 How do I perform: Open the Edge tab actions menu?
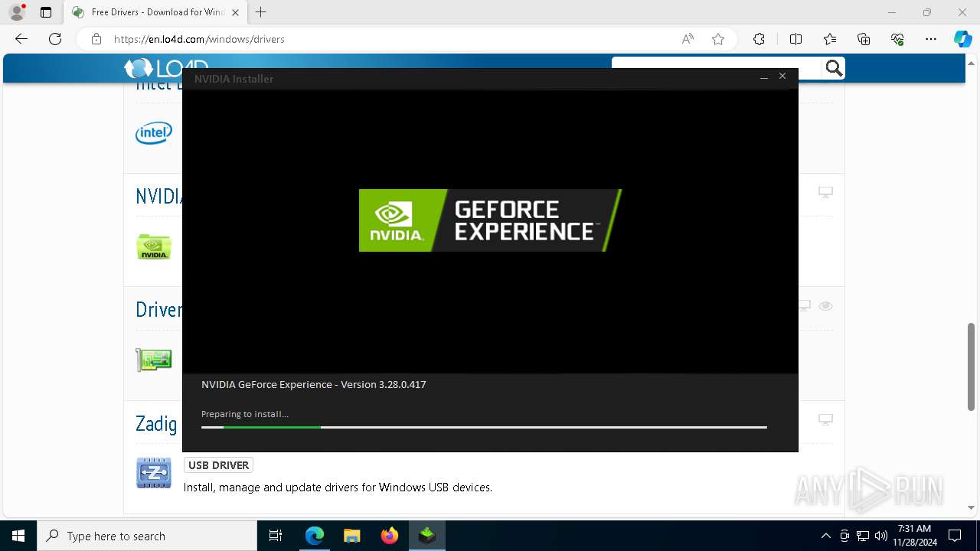click(x=46, y=12)
